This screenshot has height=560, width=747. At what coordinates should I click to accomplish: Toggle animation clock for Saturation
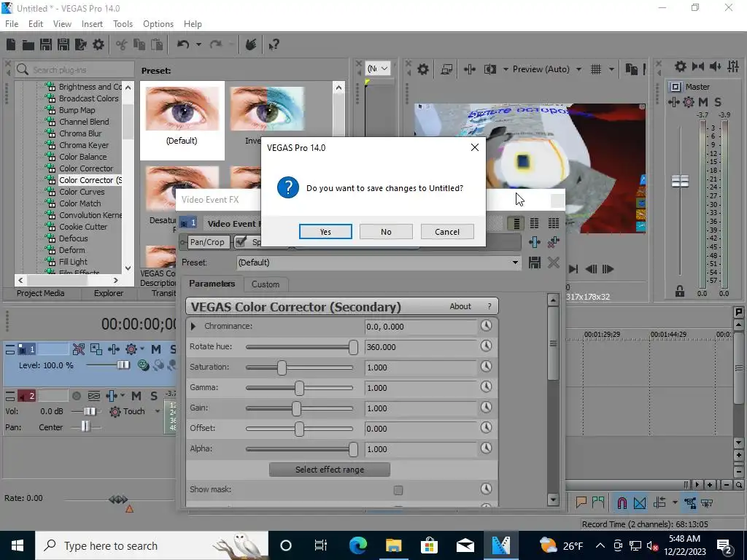486,367
